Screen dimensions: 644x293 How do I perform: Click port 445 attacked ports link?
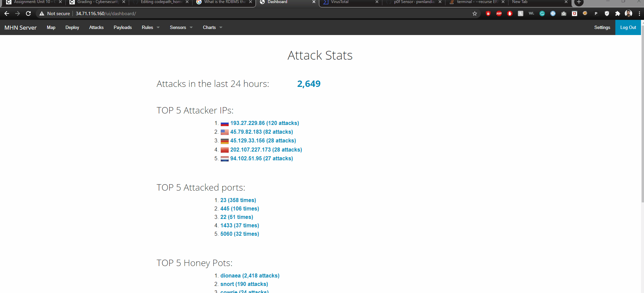pyautogui.click(x=239, y=209)
